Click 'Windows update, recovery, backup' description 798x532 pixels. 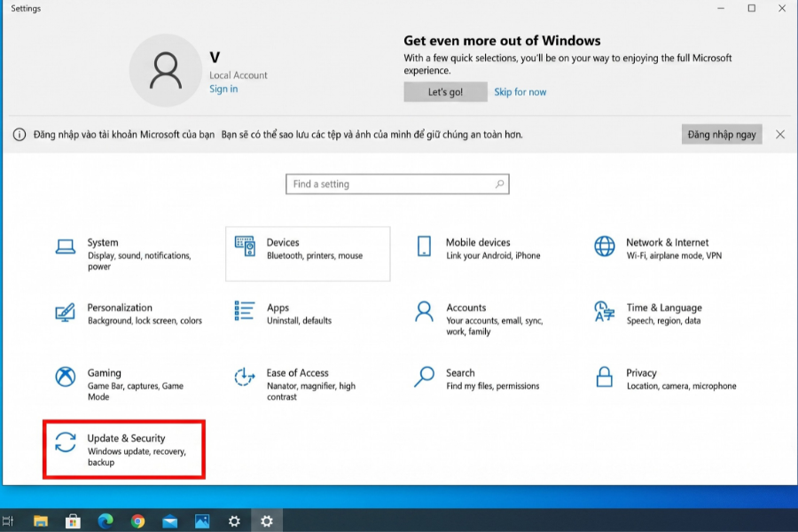137,457
